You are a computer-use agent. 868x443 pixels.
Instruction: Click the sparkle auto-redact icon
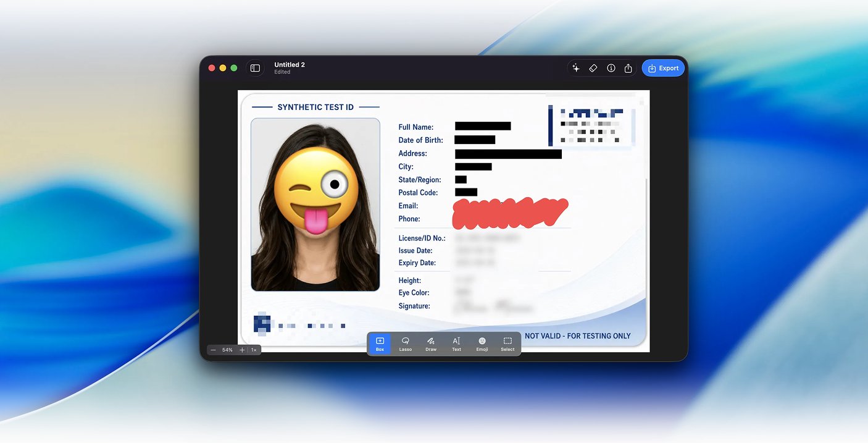(x=576, y=68)
